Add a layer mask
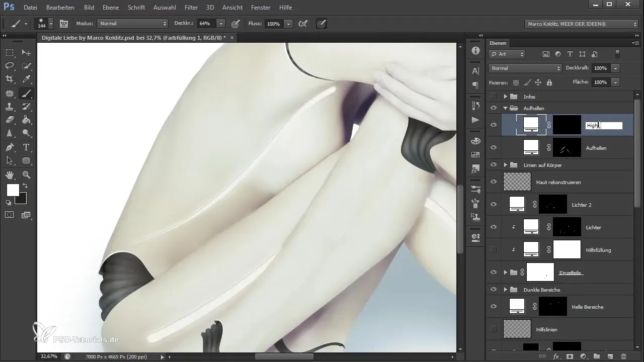The width and height of the screenshot is (644, 362). 570,356
